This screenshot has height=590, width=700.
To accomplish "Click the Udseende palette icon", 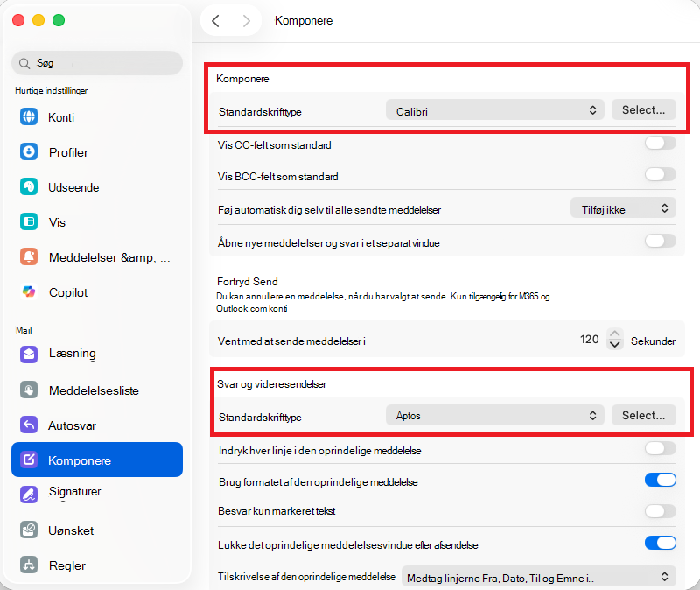I will 29,186.
